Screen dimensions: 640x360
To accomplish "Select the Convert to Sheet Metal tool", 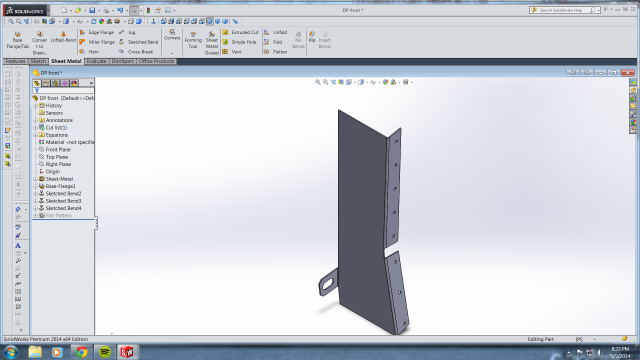I will click(x=39, y=42).
